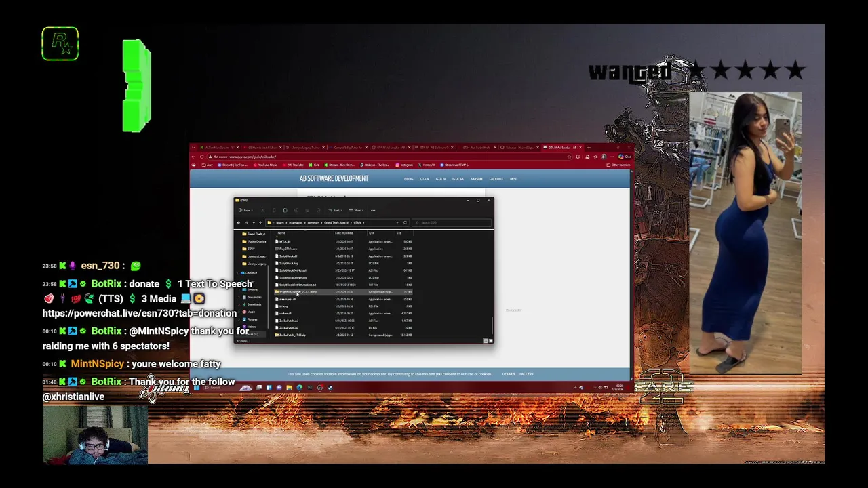Screen dimensions: 868x488
Task: Open the GTA V menu on AB Software site
Action: 425,179
